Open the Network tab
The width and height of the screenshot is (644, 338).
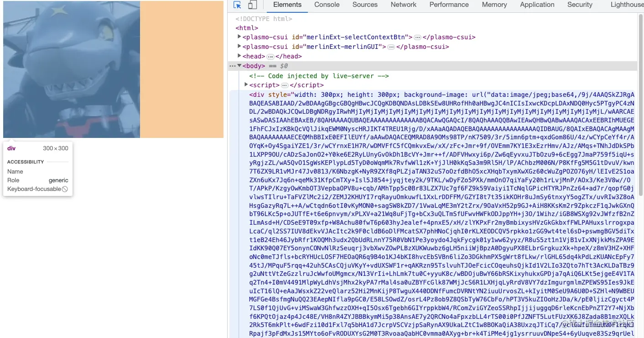point(404,5)
